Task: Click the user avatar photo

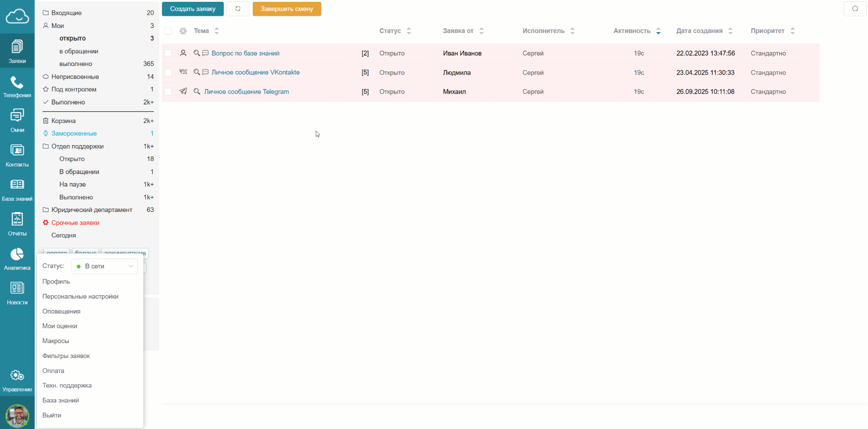Action: point(17,415)
